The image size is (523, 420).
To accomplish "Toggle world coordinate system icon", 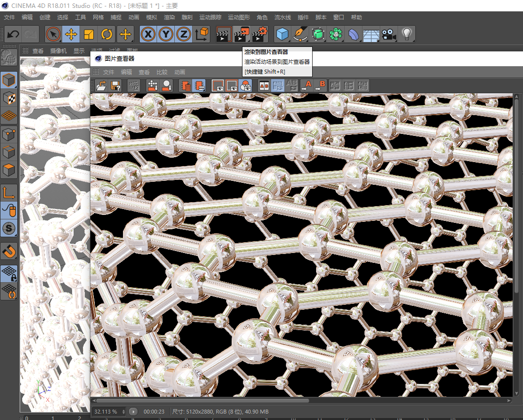I will click(201, 34).
